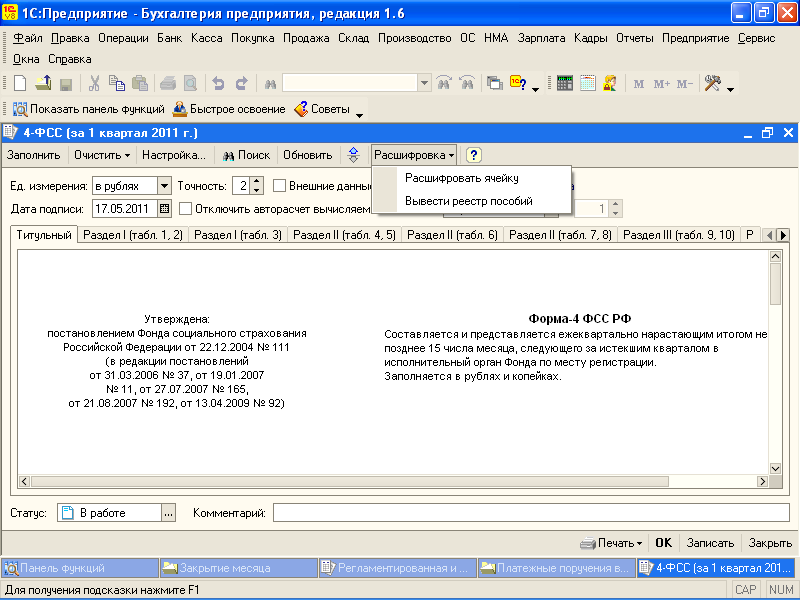Click the help question mark icon
800x600 pixels.
point(474,155)
